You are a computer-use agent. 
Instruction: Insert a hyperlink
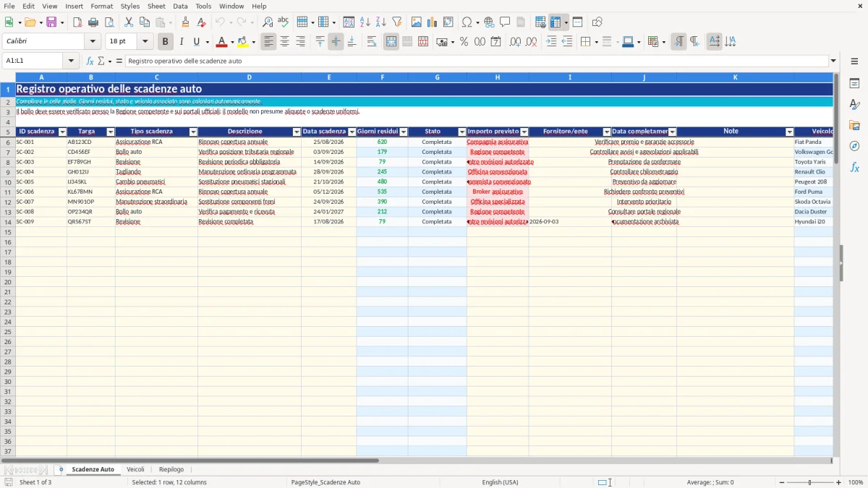click(490, 22)
